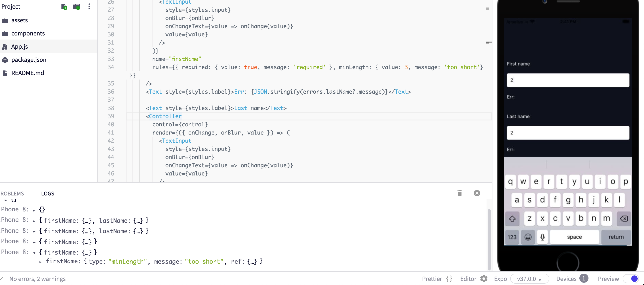Open the Project three-dot options menu
This screenshot has height=285, width=644.
pos(89,7)
